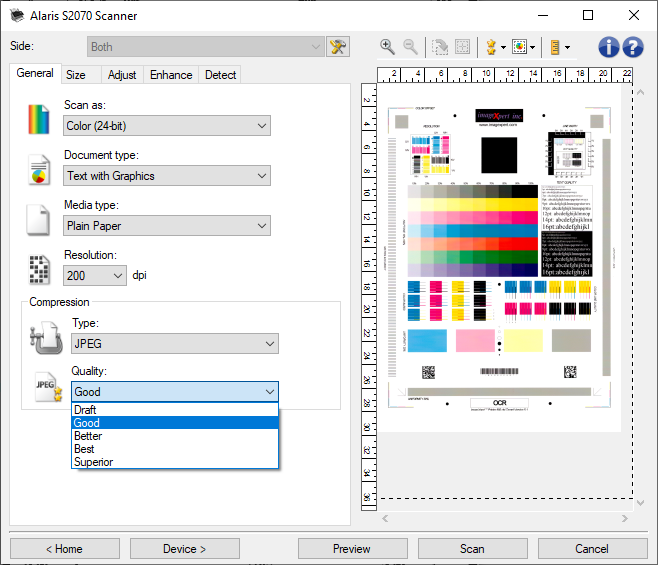Click the rotate outline toolbar icon
Viewport: 658px width, 565px height.
click(439, 47)
